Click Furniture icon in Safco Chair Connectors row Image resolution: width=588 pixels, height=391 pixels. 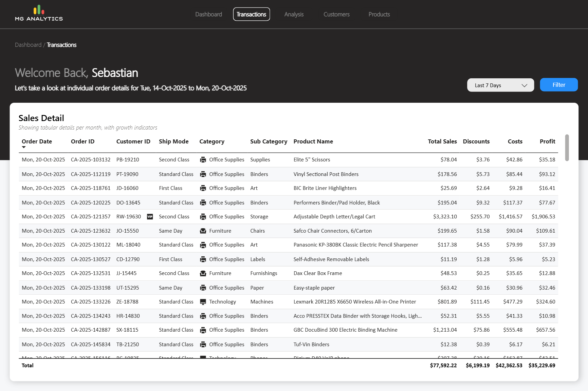pyautogui.click(x=203, y=231)
